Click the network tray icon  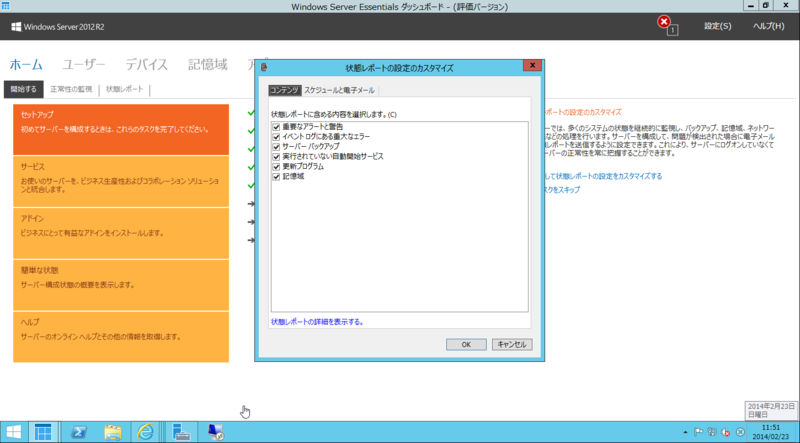click(x=712, y=432)
